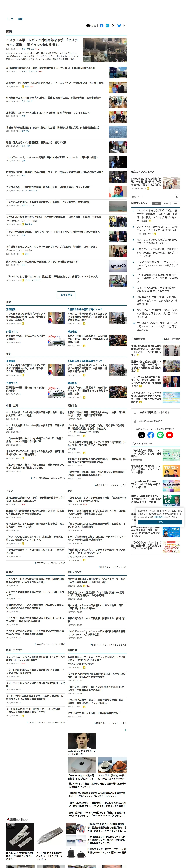Share this page on Threads
186x868 pixels.
click(x=113, y=26)
